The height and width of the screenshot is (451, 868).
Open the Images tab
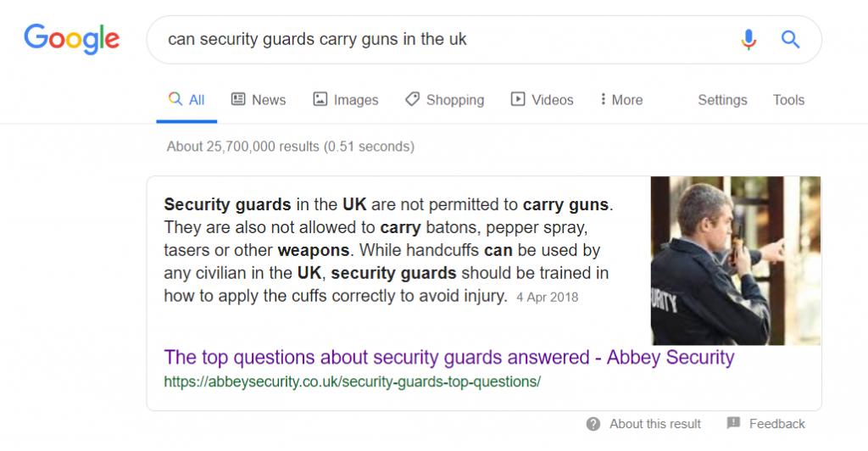pyautogui.click(x=346, y=100)
